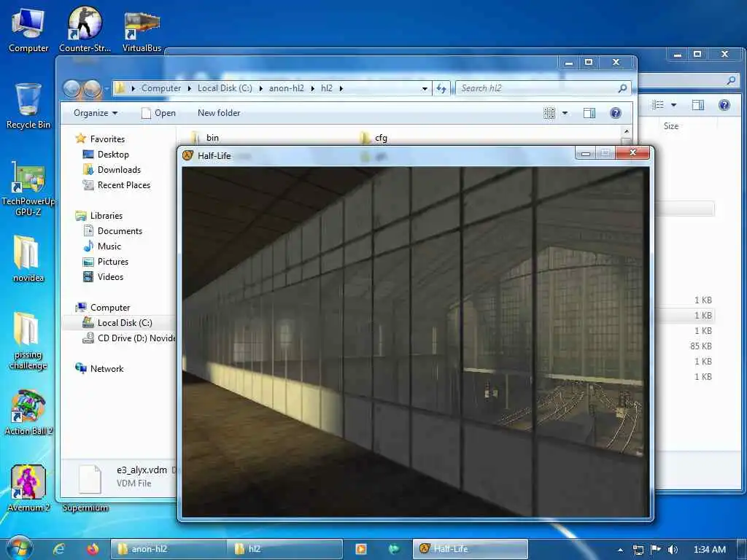Viewport: 747px width, 560px height.
Task: Switch to the Half-Life taskbar button
Action: (470, 549)
